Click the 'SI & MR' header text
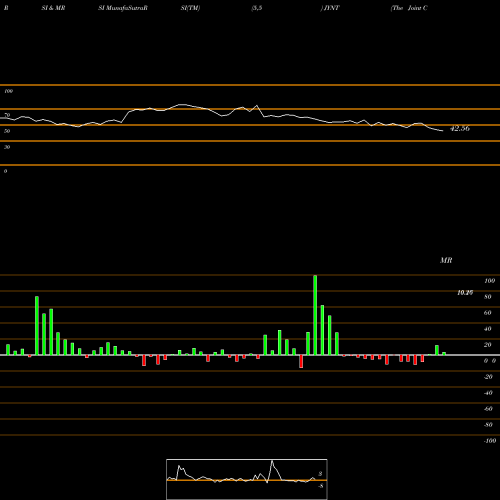Image resolution: width=500 pixels, height=500 pixels. 53,8
